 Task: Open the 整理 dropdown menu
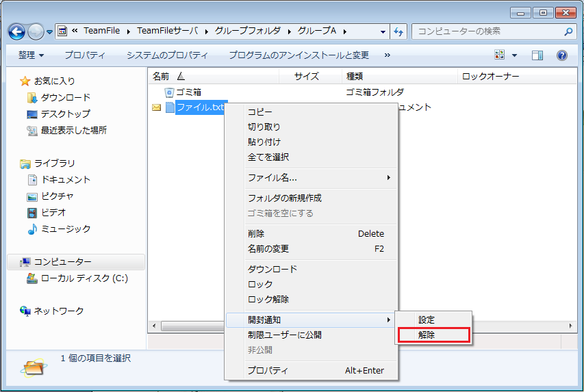coord(31,55)
